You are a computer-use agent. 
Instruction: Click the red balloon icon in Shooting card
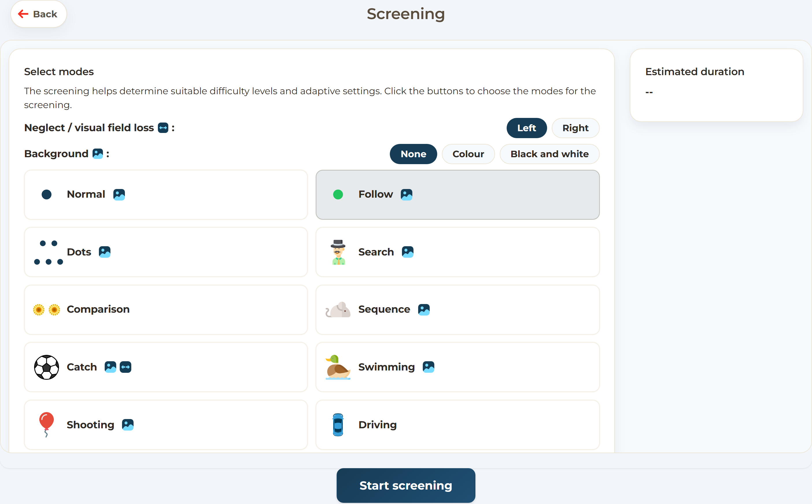click(46, 425)
